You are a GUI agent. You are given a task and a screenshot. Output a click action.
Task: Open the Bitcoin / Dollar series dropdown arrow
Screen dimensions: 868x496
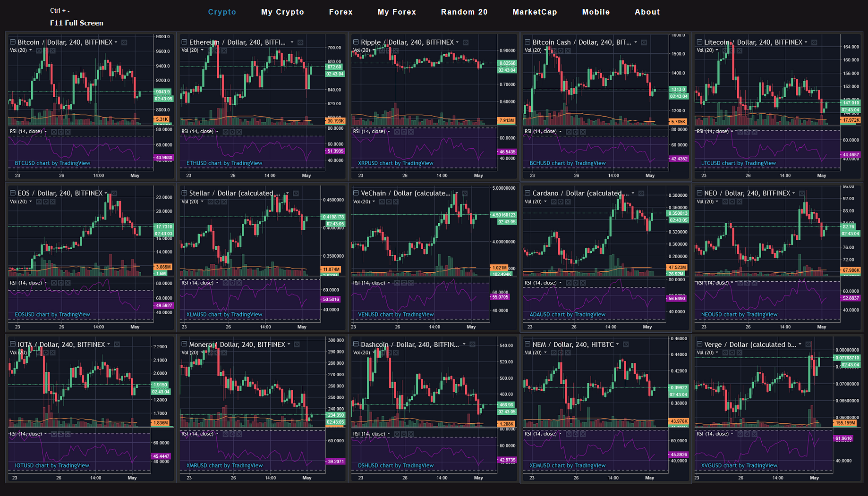tap(116, 42)
